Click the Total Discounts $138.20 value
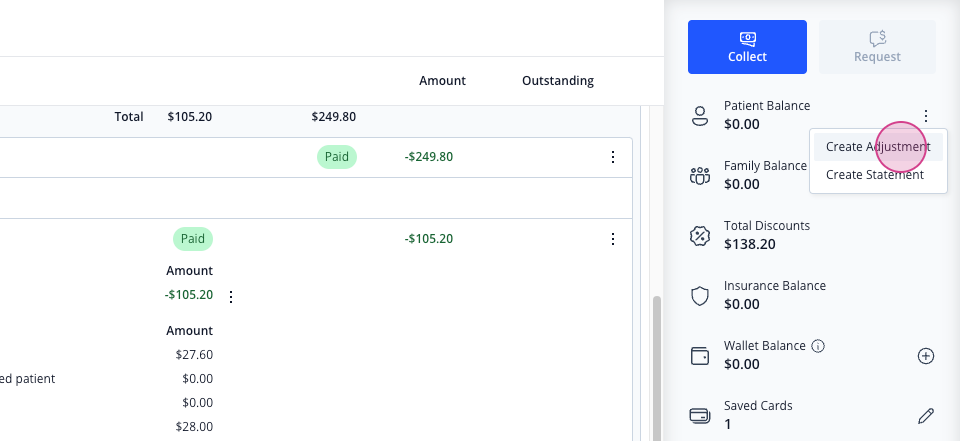Viewport: 960px width, 441px height. pos(749,244)
